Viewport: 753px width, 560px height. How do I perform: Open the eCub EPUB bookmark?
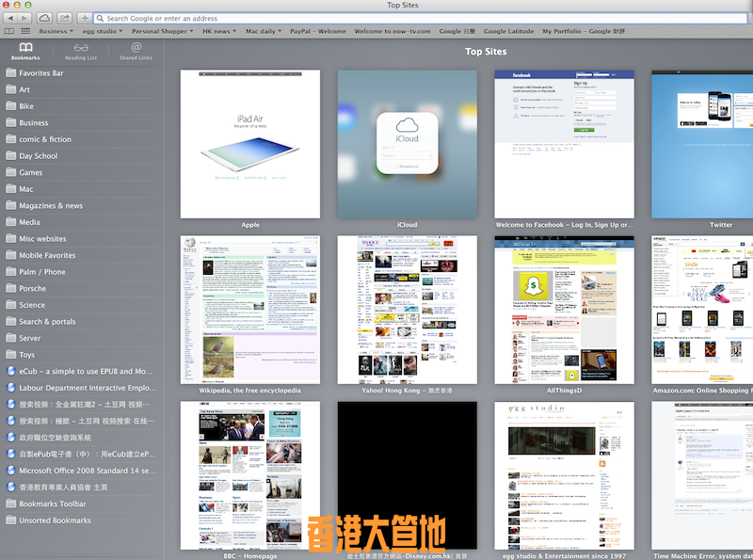82,371
